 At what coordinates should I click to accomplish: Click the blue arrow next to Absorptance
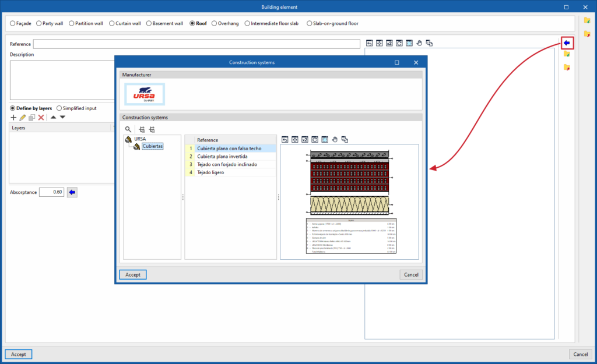click(72, 192)
